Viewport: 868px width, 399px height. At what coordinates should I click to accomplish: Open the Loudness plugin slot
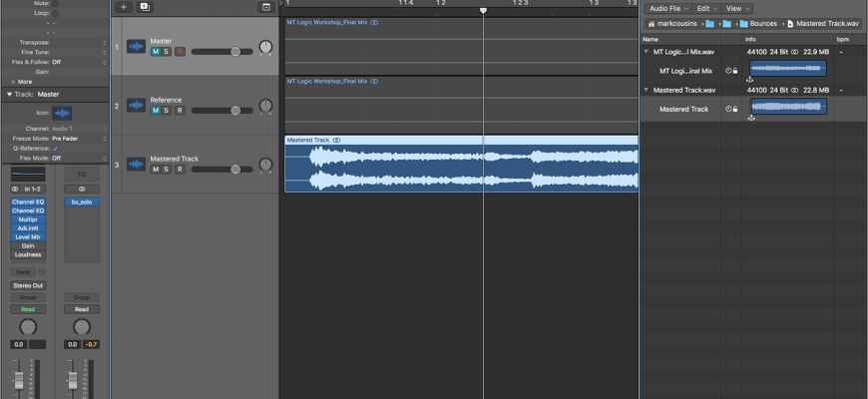pyautogui.click(x=28, y=254)
